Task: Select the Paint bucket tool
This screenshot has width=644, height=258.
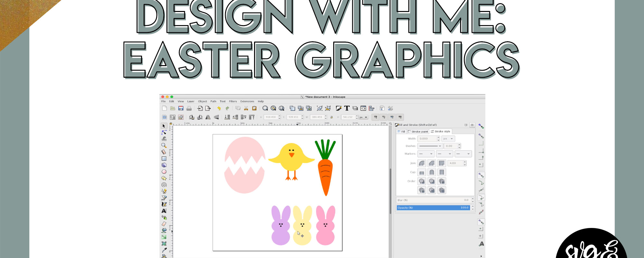Action: (164, 230)
